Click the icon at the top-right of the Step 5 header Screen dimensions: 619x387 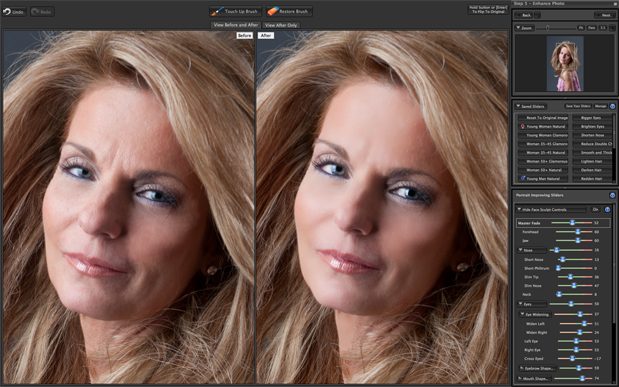[x=615, y=3]
